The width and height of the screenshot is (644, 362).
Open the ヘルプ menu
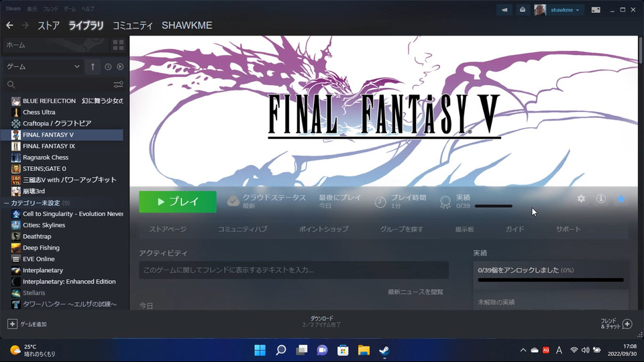(x=87, y=9)
